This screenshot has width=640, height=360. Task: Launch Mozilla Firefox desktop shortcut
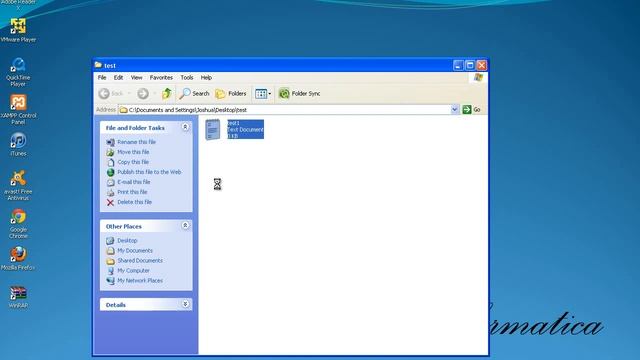point(18,259)
